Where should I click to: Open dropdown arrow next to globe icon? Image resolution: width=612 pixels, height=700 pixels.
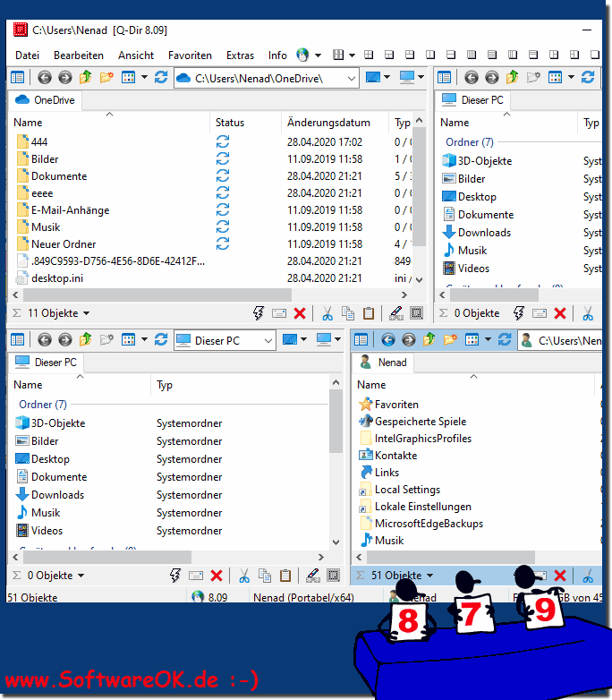coord(318,55)
